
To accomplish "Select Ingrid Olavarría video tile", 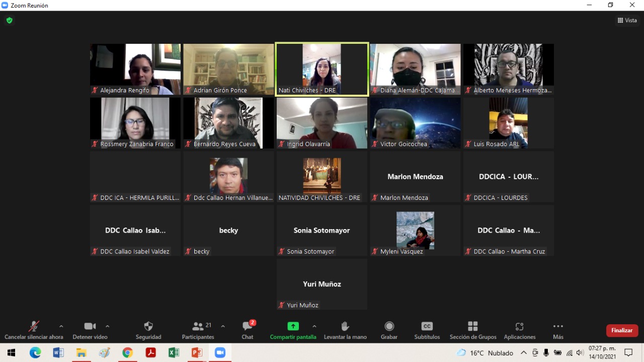I will click(322, 123).
